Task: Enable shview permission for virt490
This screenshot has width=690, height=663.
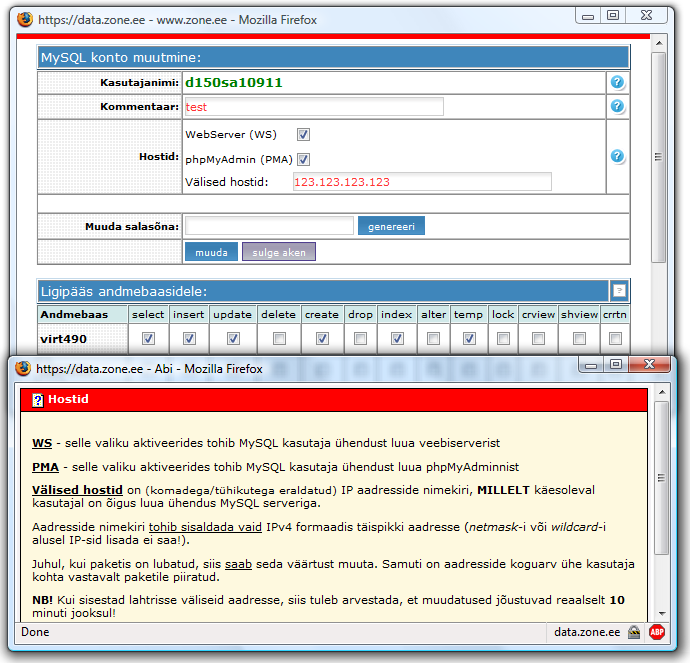Action: (x=579, y=338)
